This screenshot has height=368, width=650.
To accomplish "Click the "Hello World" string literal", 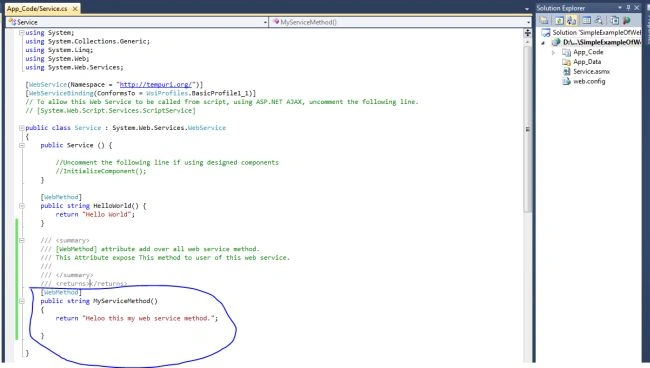I will [107, 215].
